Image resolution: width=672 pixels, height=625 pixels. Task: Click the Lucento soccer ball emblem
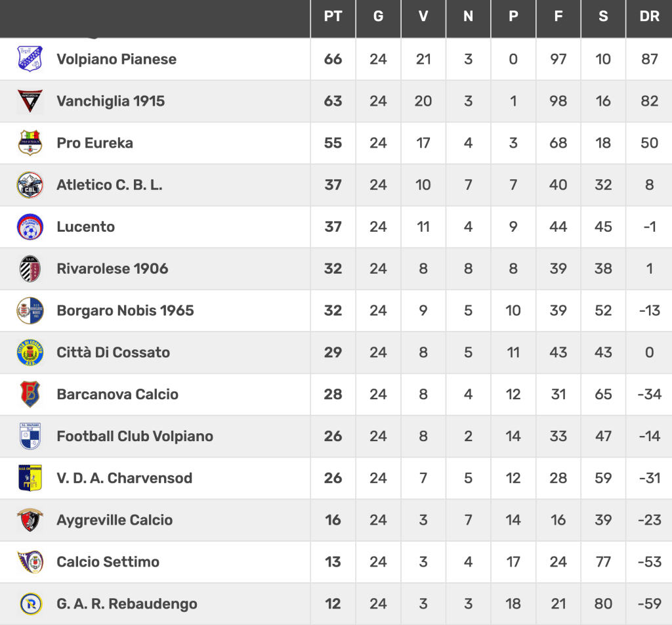(30, 226)
